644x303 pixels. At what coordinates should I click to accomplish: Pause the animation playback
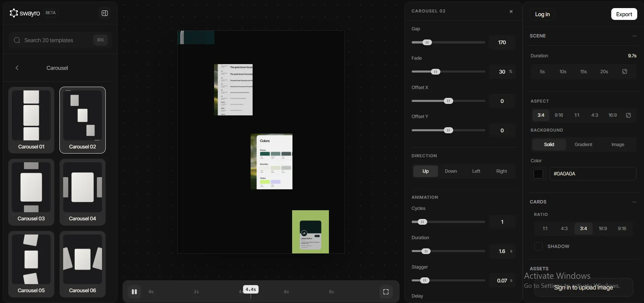tap(134, 292)
